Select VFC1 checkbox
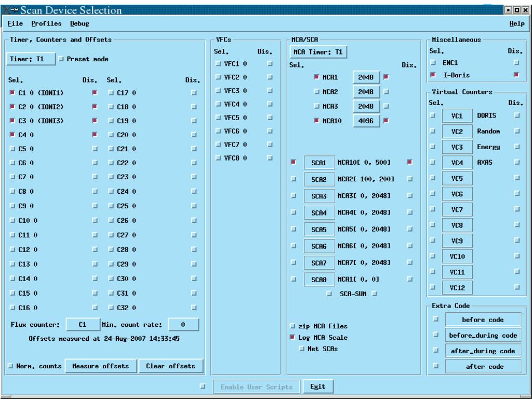 coord(218,63)
